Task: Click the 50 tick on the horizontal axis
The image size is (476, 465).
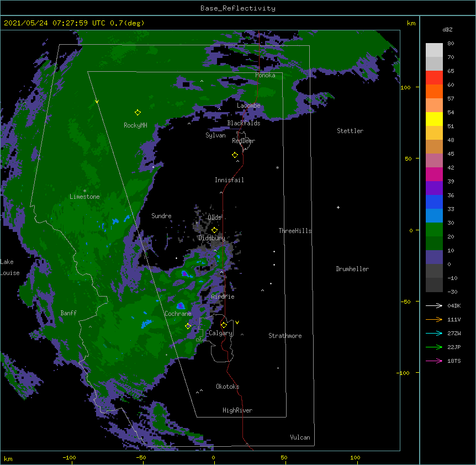Action: pos(284,457)
